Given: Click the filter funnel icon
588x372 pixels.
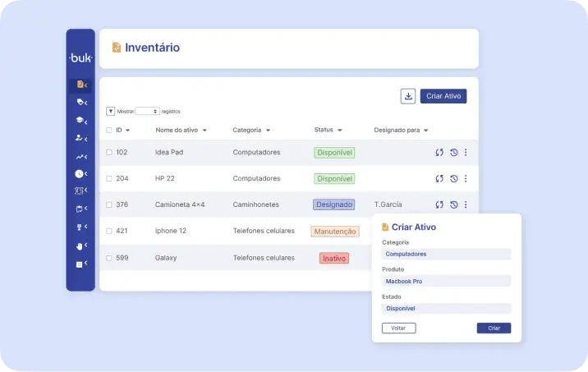Looking at the screenshot, I should pos(110,112).
